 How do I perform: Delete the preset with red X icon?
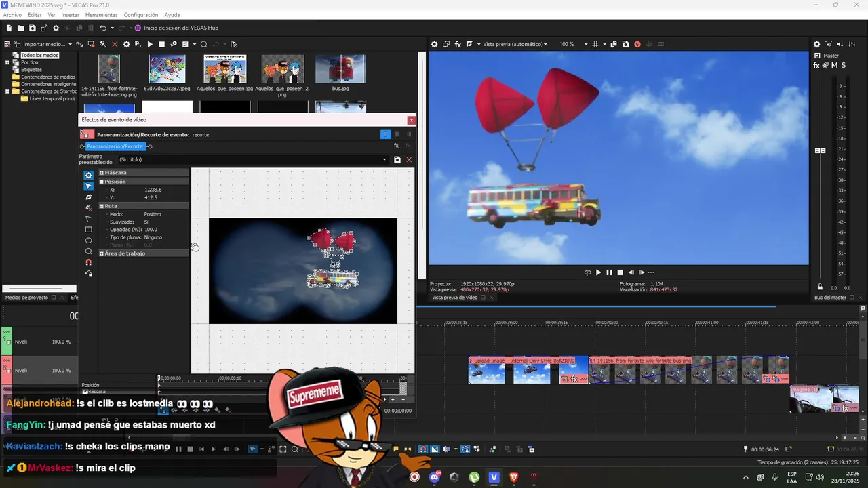coord(409,160)
